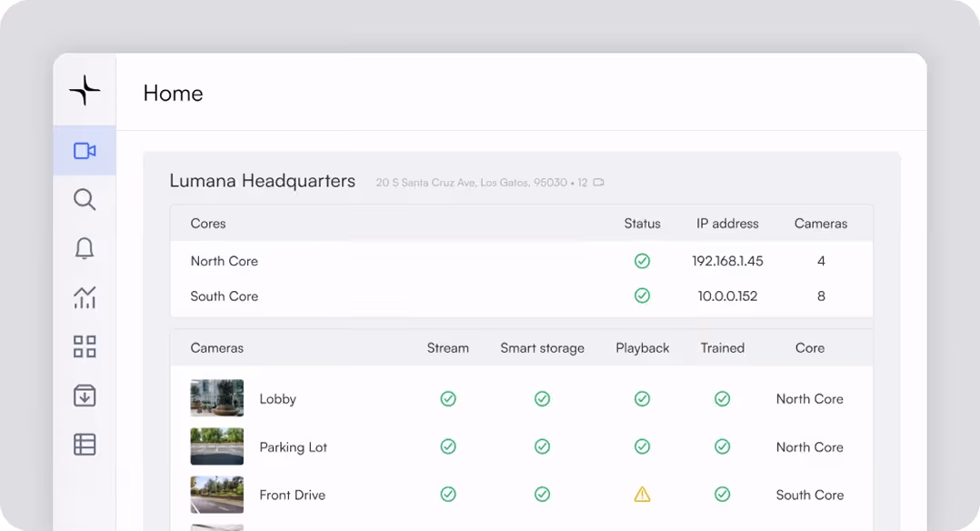This screenshot has height=531, width=980.
Task: Click Parking Lot Smart storage check icon
Action: tap(542, 446)
